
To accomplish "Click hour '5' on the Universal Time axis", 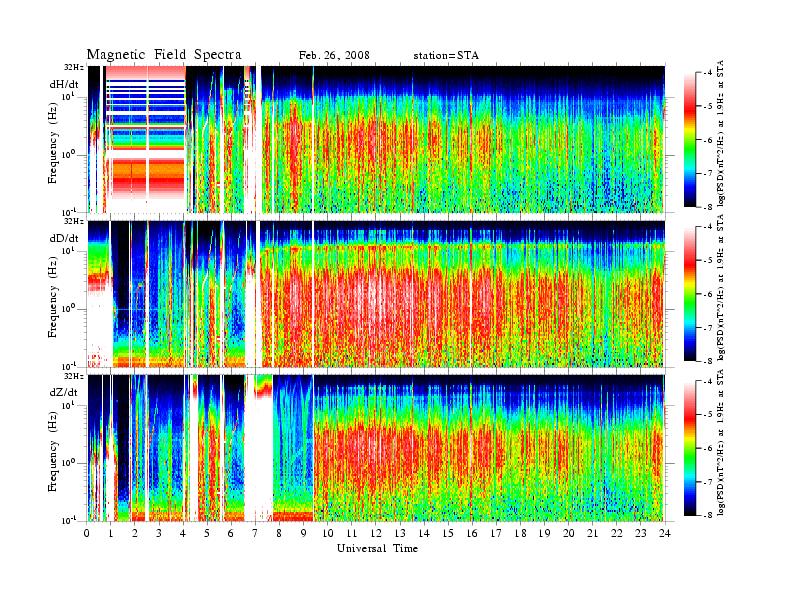I will coord(207,534).
